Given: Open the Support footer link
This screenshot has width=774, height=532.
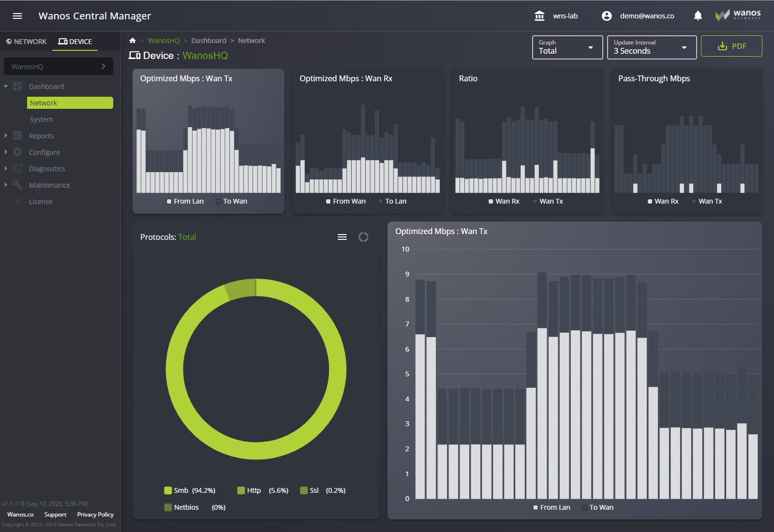Looking at the screenshot, I should (x=55, y=515).
